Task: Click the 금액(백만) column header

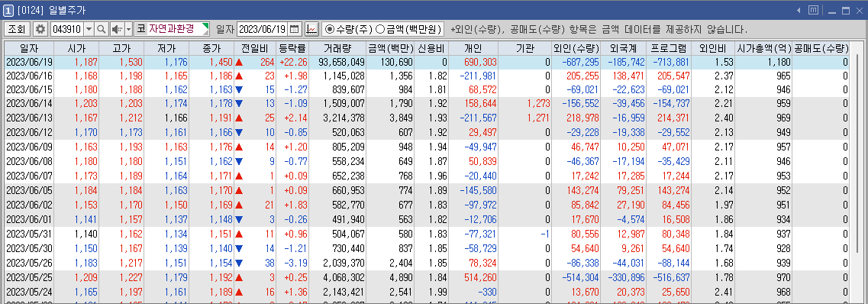Action: 390,48
